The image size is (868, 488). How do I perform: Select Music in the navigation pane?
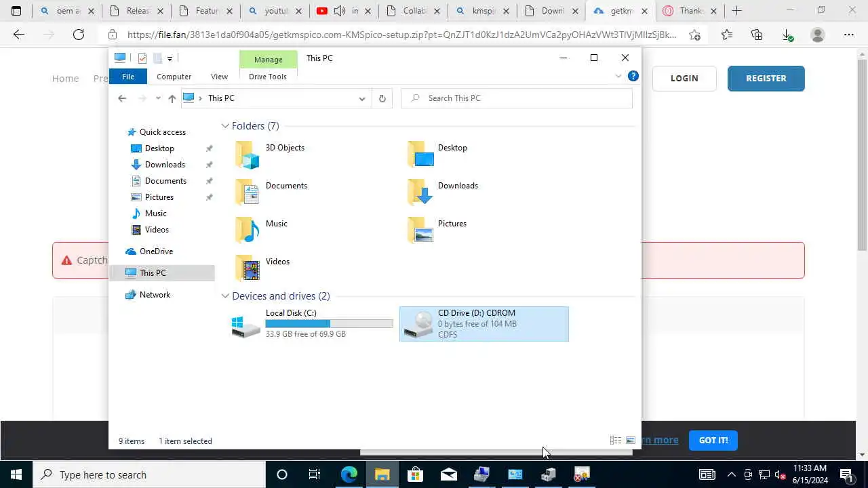tap(155, 213)
